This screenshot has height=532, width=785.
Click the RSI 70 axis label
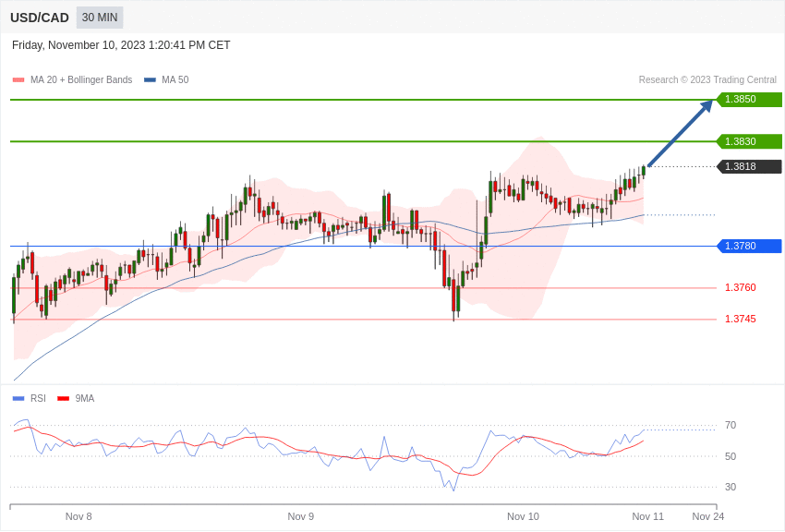(731, 425)
